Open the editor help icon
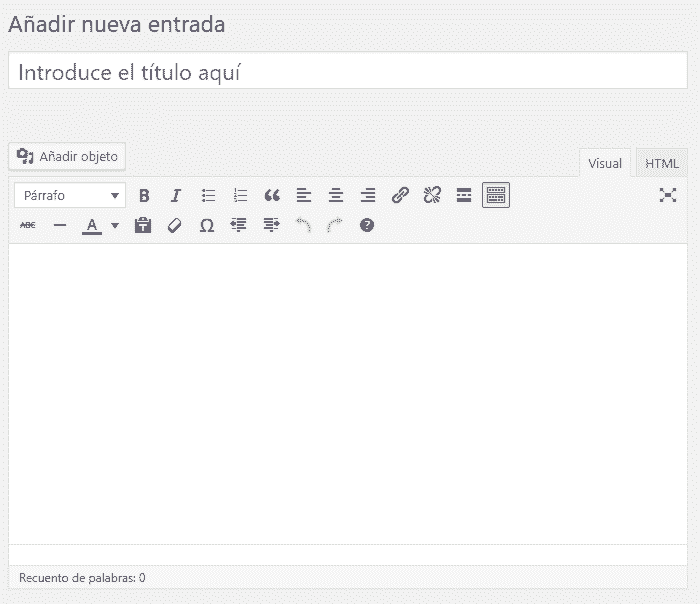 (x=367, y=225)
